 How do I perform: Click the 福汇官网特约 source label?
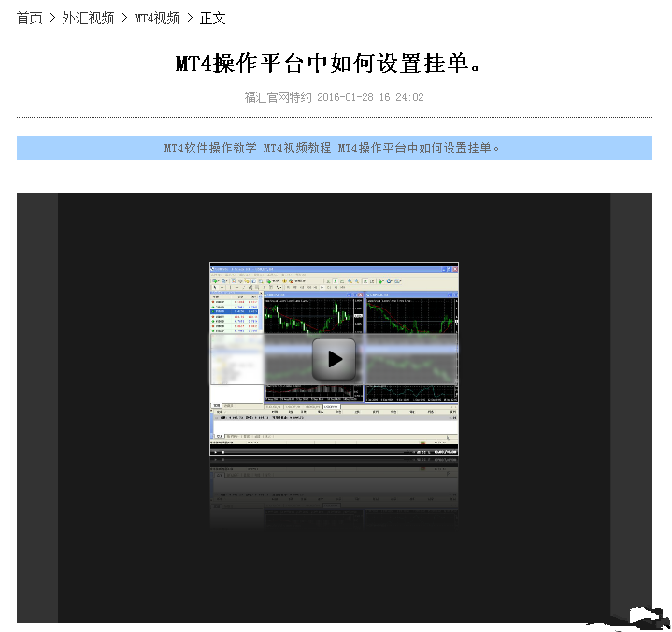pos(278,97)
